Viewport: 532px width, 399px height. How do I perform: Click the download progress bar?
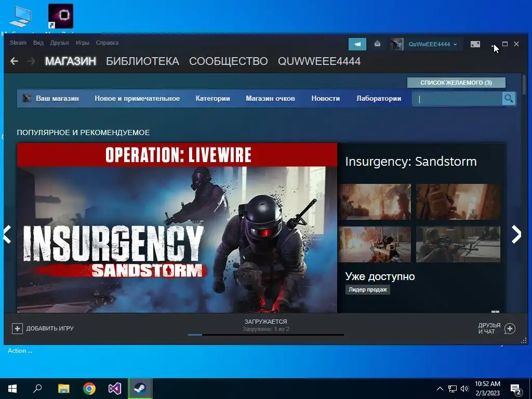tap(266, 335)
